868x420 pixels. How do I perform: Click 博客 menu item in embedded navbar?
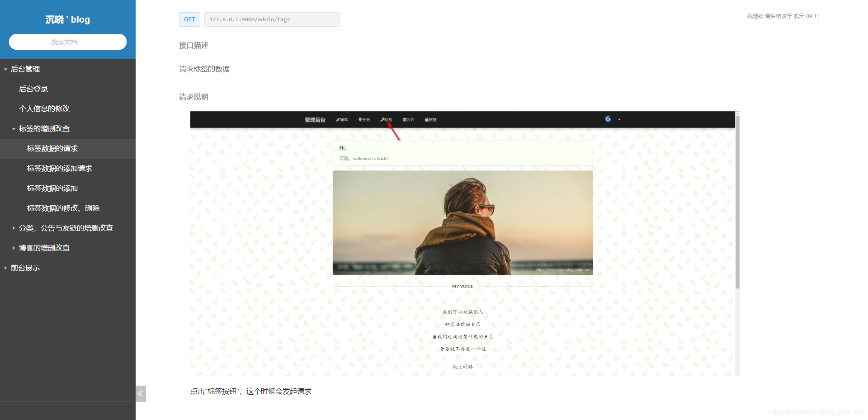point(342,120)
